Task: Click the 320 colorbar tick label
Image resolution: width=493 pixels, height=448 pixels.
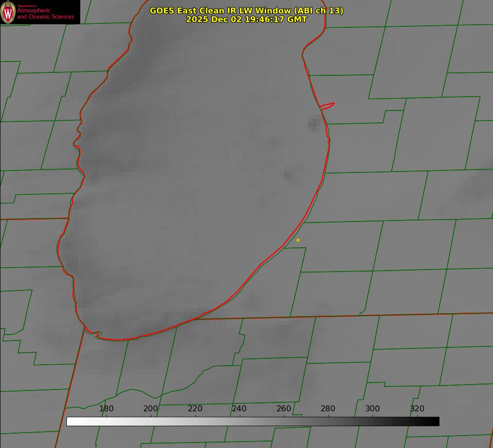Action: click(417, 409)
